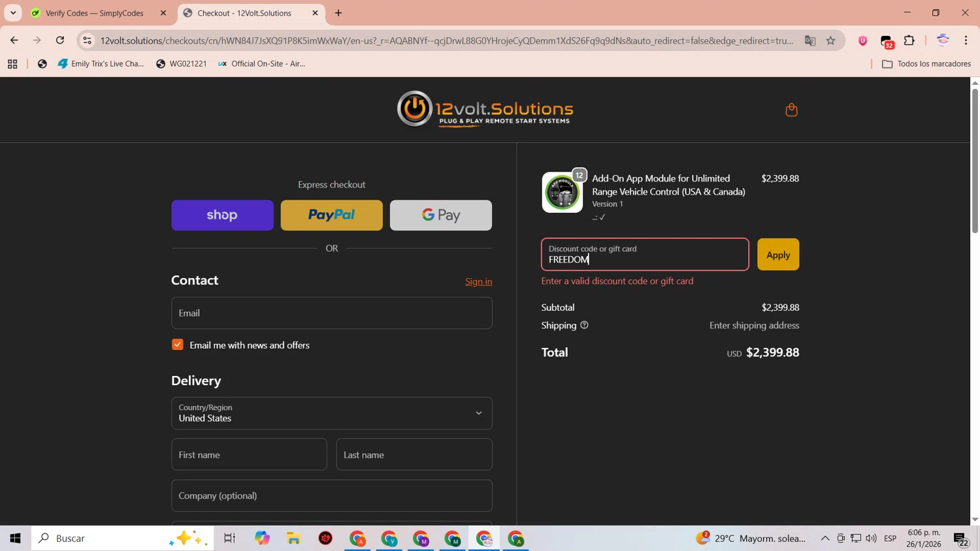Click the Company (optional) field
980x551 pixels.
tap(331, 496)
